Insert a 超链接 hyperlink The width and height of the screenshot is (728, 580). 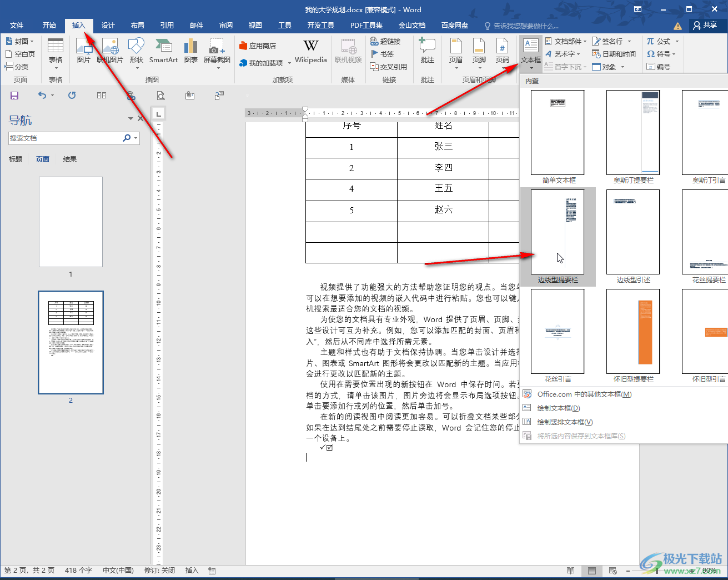(385, 41)
